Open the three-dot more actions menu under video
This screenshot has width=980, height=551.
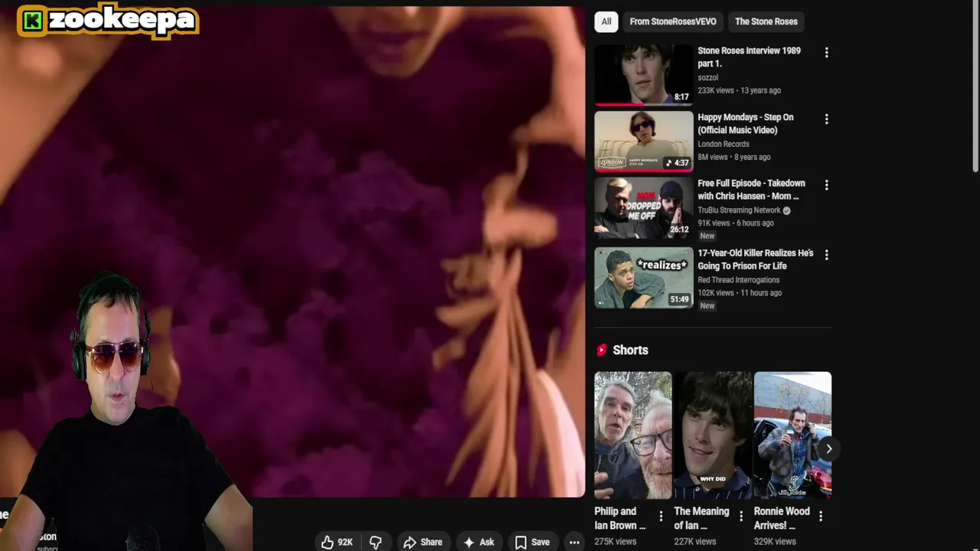tap(574, 542)
